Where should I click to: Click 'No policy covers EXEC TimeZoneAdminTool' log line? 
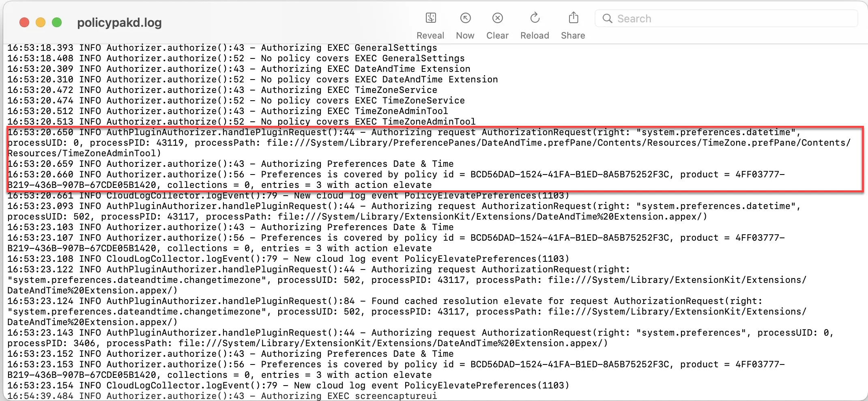(x=241, y=122)
